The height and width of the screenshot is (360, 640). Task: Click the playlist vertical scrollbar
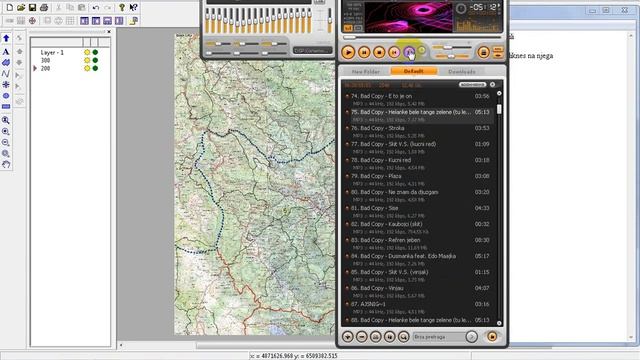pyautogui.click(x=499, y=208)
